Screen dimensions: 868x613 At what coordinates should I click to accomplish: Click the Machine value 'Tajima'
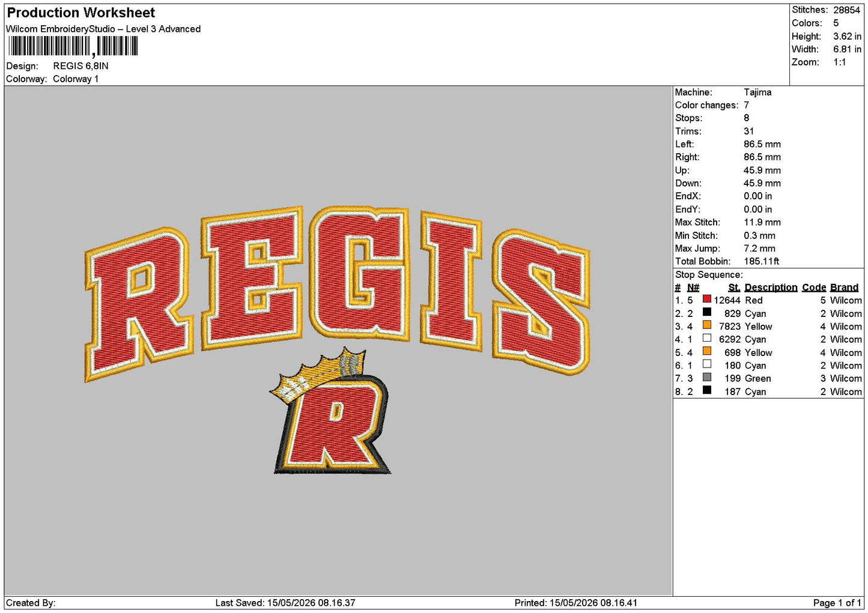click(757, 92)
